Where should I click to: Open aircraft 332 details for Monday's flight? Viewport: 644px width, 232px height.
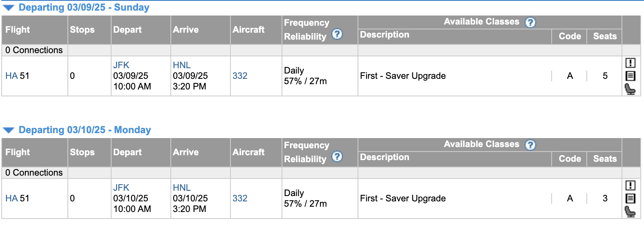point(240,199)
